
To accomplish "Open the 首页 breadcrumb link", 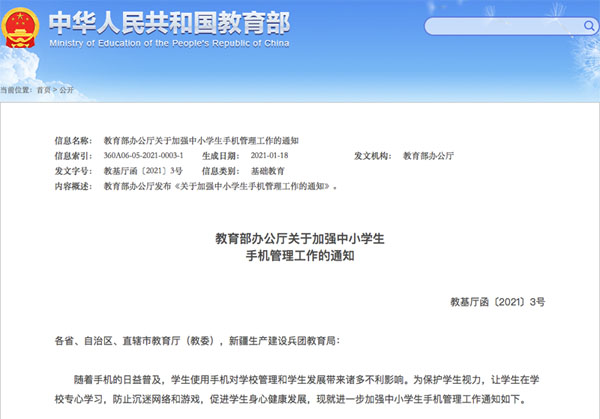I will pos(44,90).
